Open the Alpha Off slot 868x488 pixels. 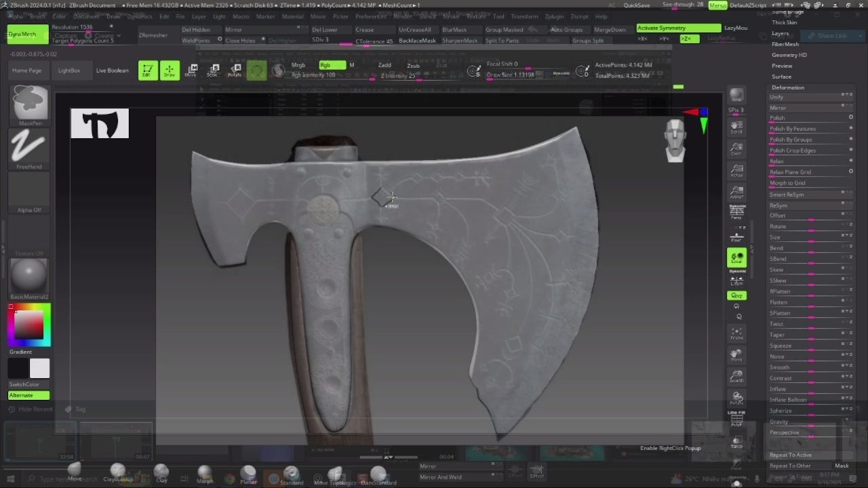[x=29, y=192]
